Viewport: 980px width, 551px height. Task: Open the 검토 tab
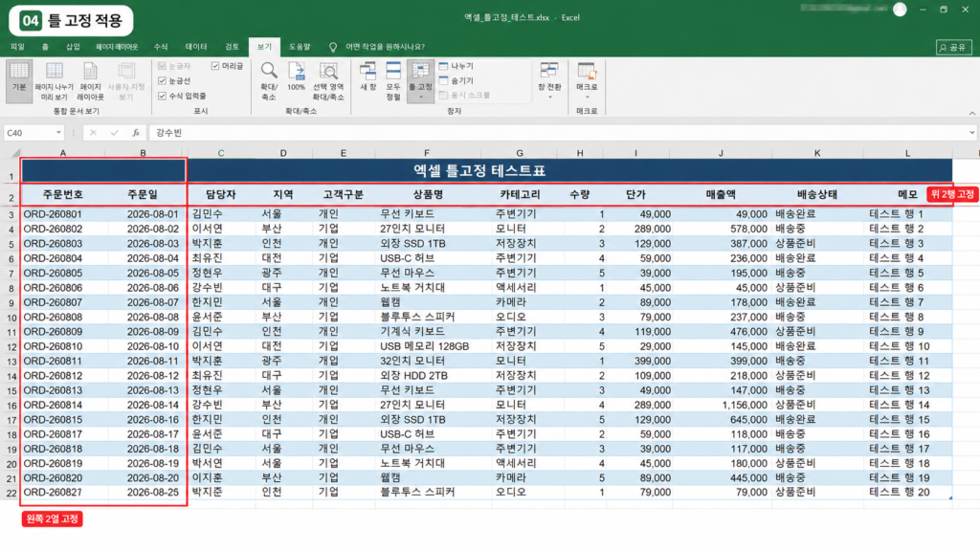click(x=232, y=47)
